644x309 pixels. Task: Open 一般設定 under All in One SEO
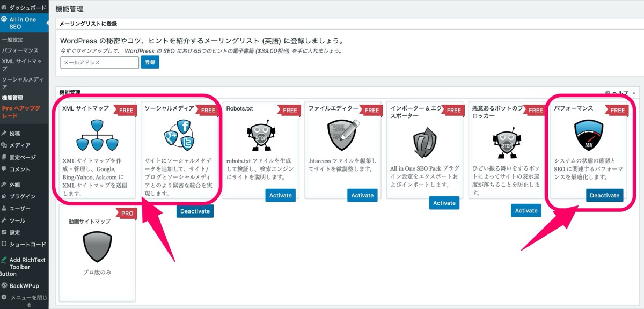point(12,40)
